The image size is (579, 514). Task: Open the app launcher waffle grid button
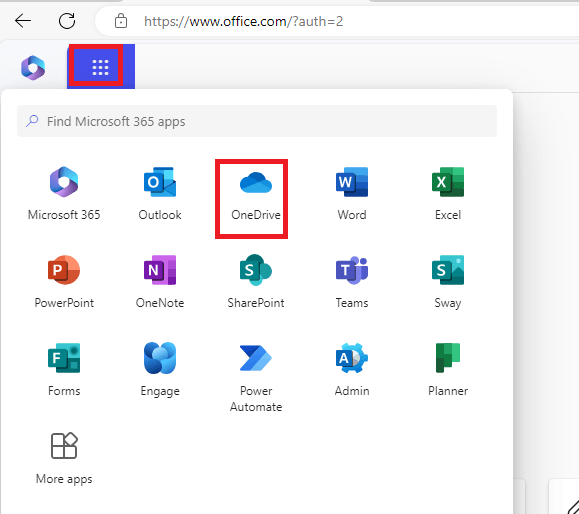[100, 67]
